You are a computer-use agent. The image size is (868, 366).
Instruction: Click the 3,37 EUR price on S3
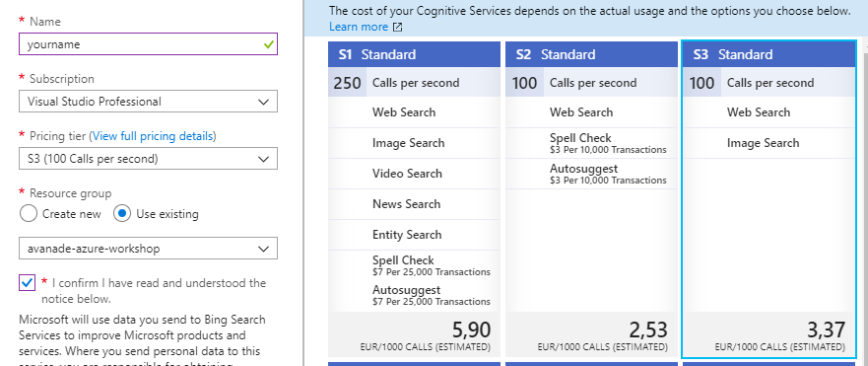click(x=826, y=329)
